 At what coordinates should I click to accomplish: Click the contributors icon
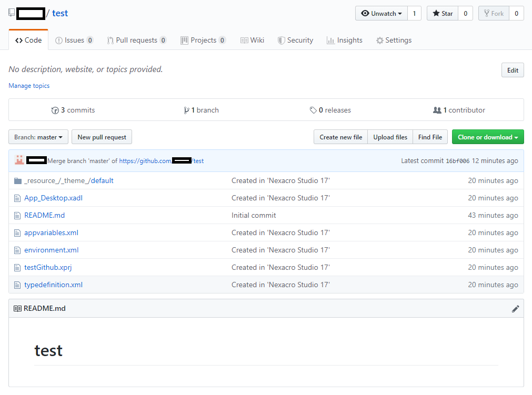point(438,110)
